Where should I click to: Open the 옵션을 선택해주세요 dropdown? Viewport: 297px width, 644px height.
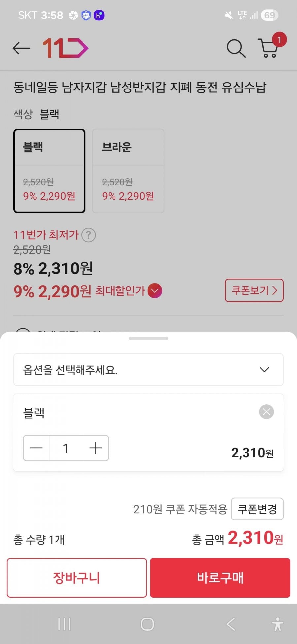148,370
